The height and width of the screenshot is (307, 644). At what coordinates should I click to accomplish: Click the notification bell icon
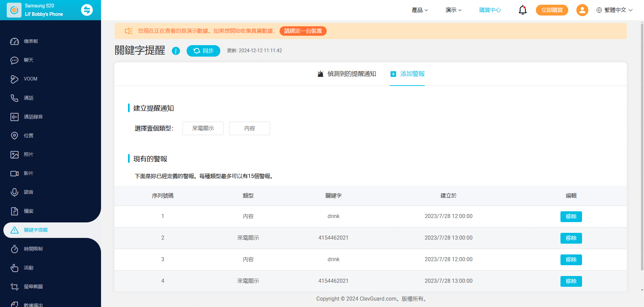pyautogui.click(x=522, y=10)
